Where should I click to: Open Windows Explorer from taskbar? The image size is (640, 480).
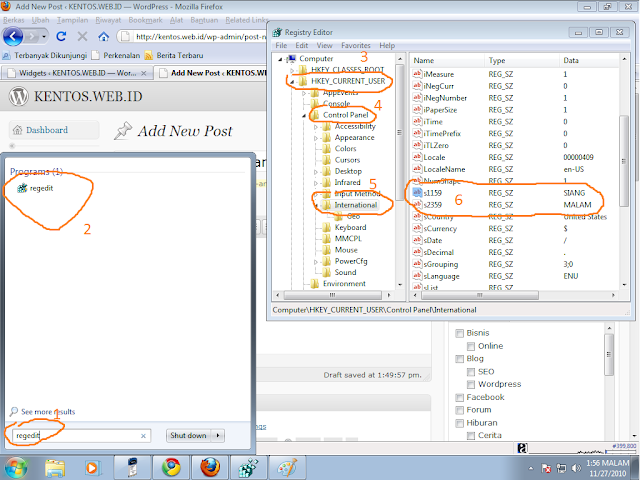pos(55,468)
